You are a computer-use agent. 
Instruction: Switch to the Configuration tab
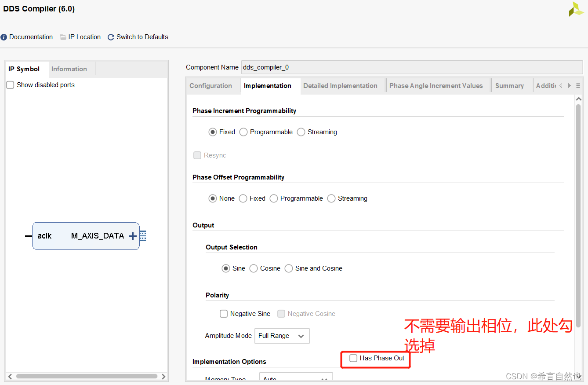pyautogui.click(x=211, y=86)
